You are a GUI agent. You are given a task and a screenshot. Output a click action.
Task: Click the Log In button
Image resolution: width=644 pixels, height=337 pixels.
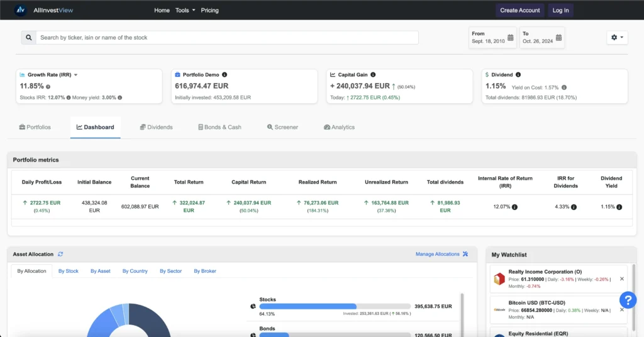pos(560,10)
